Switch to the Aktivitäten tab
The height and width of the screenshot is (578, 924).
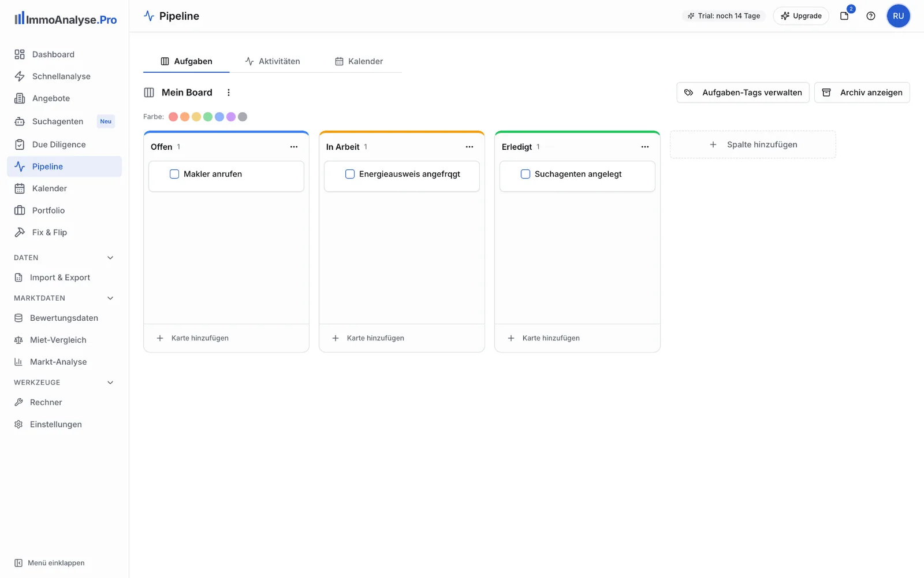click(x=273, y=61)
